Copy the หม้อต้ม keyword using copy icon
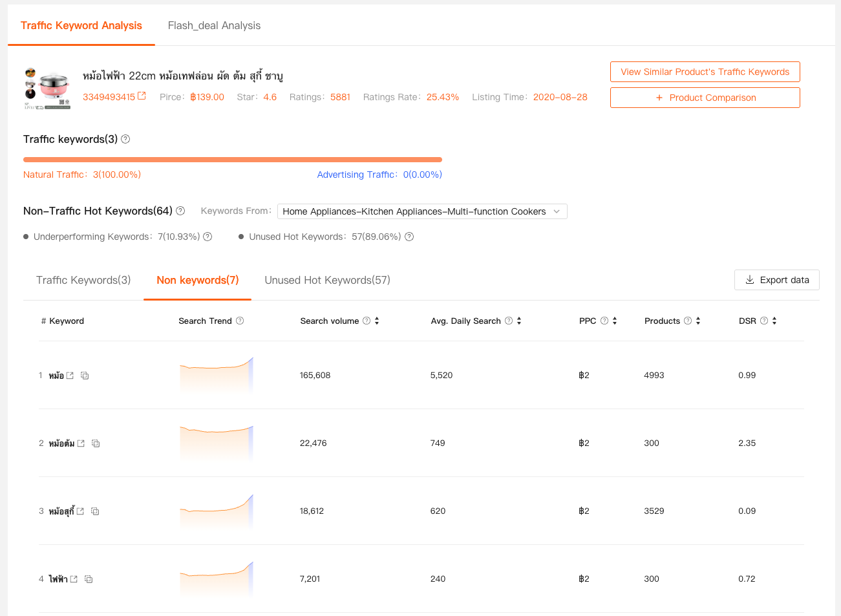Image resolution: width=841 pixels, height=616 pixels. 96,443
